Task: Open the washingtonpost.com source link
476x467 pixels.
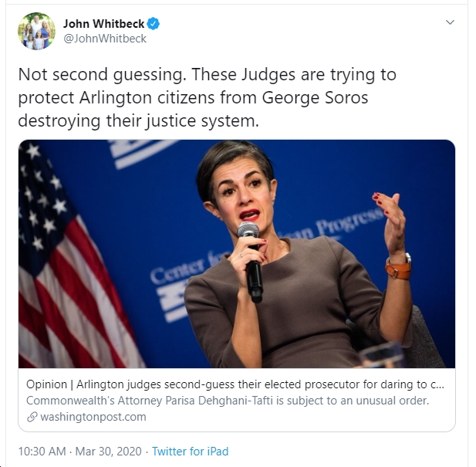Action: click(x=93, y=417)
